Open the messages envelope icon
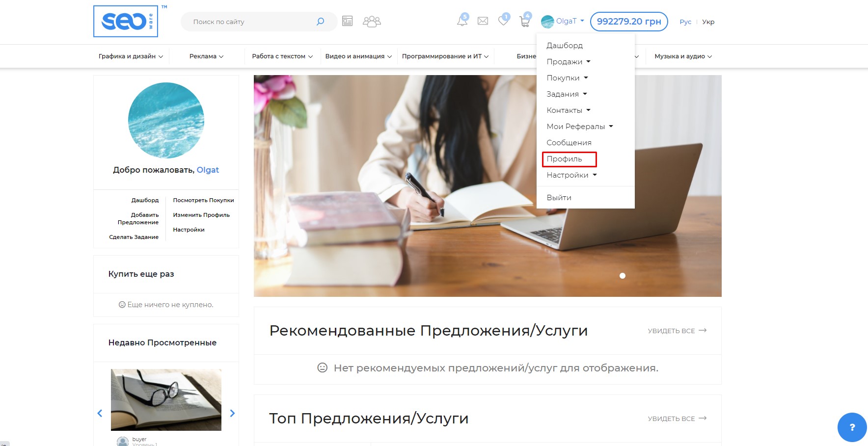This screenshot has width=868, height=446. click(x=483, y=21)
